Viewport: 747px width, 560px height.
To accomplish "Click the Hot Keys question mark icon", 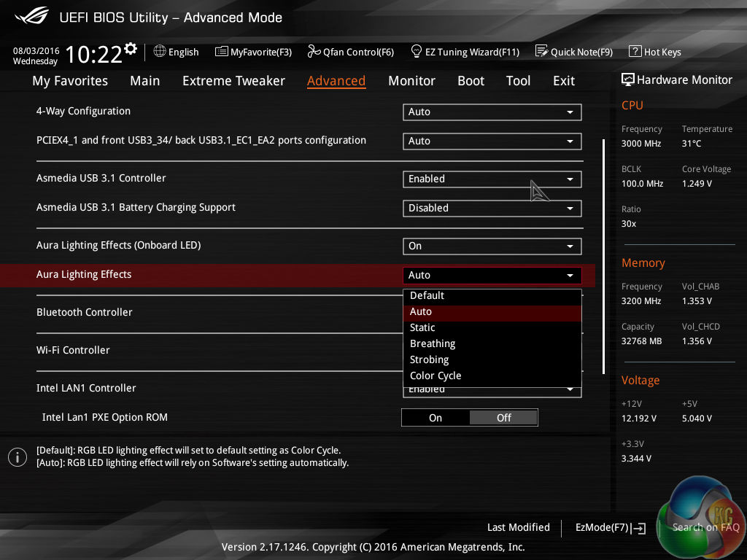I will tap(635, 51).
